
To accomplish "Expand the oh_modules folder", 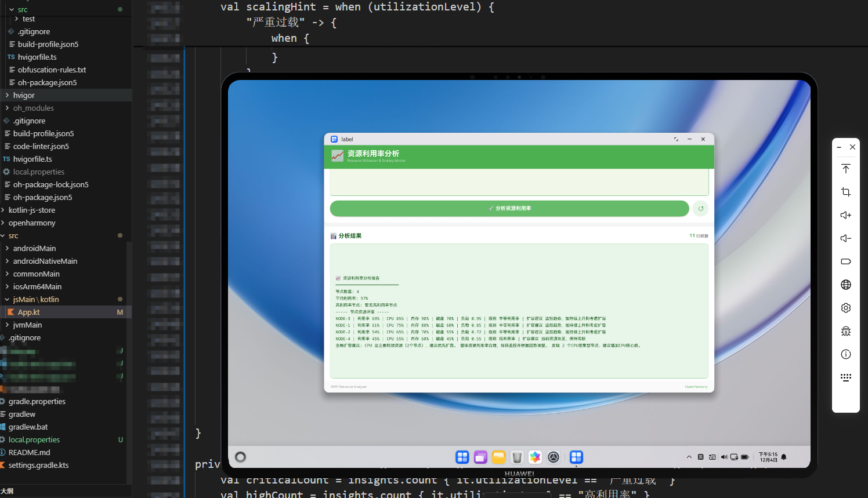I will [66, 108].
